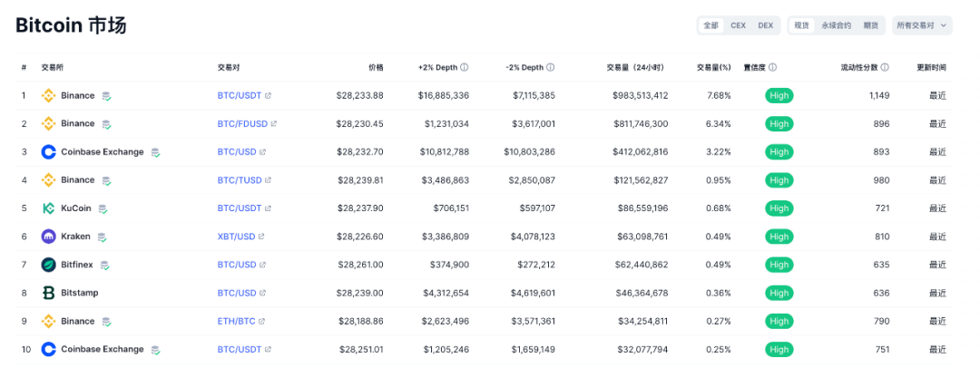The image size is (980, 377).
Task: Select the 全部 tab
Action: (710, 25)
